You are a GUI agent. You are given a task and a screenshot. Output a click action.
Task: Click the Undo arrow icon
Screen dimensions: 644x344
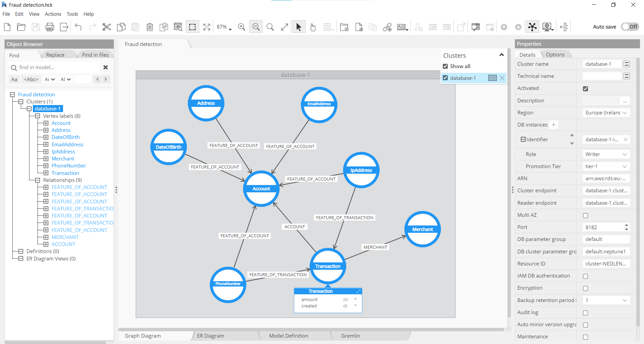click(x=78, y=27)
